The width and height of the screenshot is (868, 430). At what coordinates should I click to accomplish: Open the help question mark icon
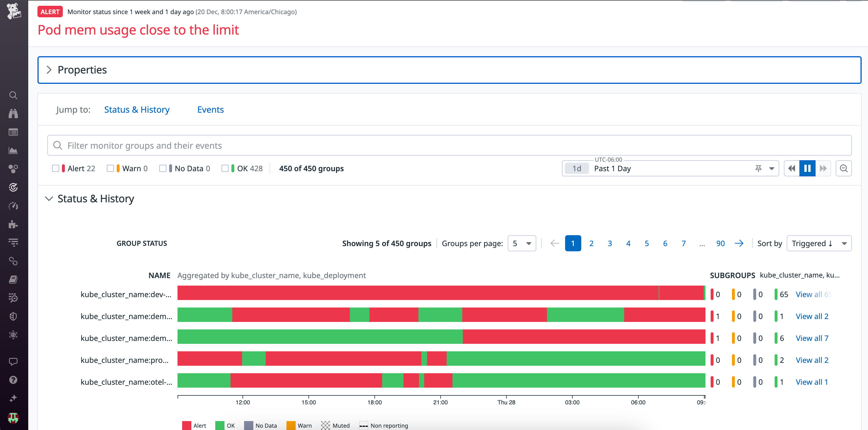14,380
